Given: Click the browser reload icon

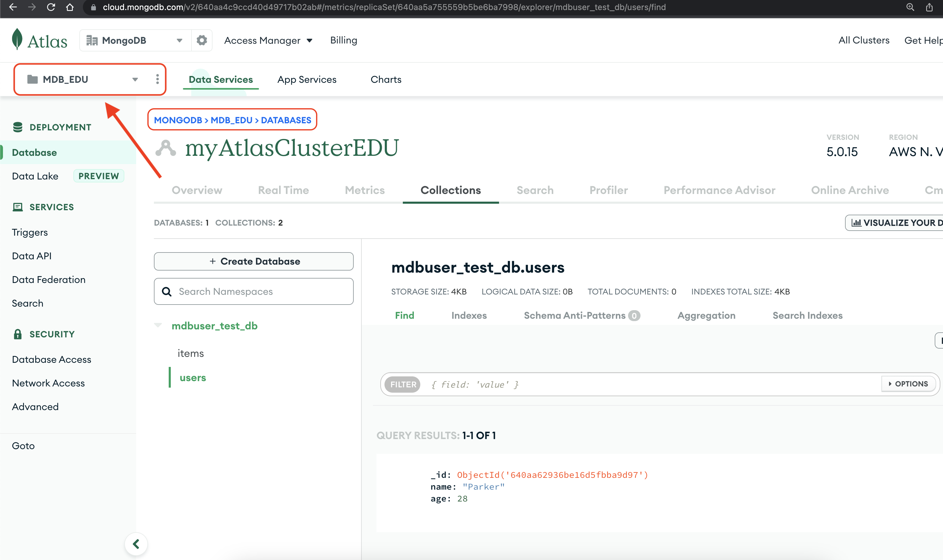Looking at the screenshot, I should coord(51,7).
